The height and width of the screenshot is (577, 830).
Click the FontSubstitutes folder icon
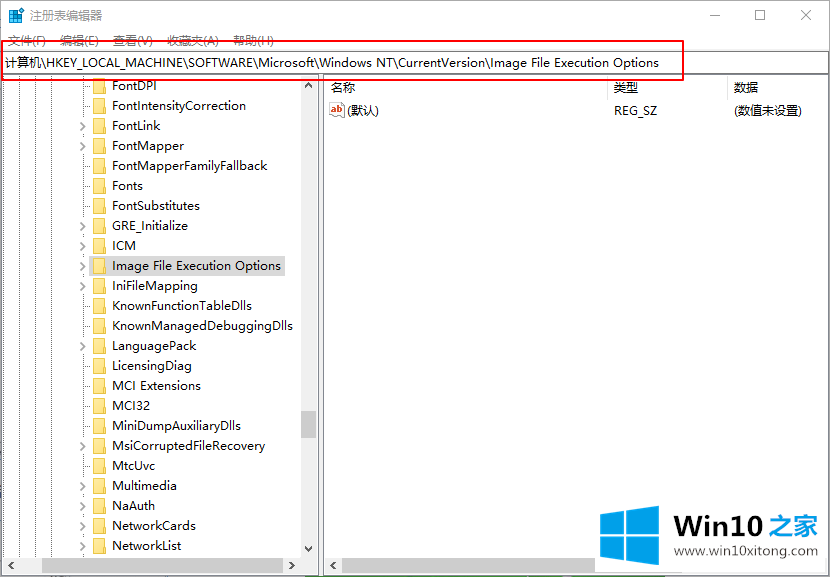[99, 206]
